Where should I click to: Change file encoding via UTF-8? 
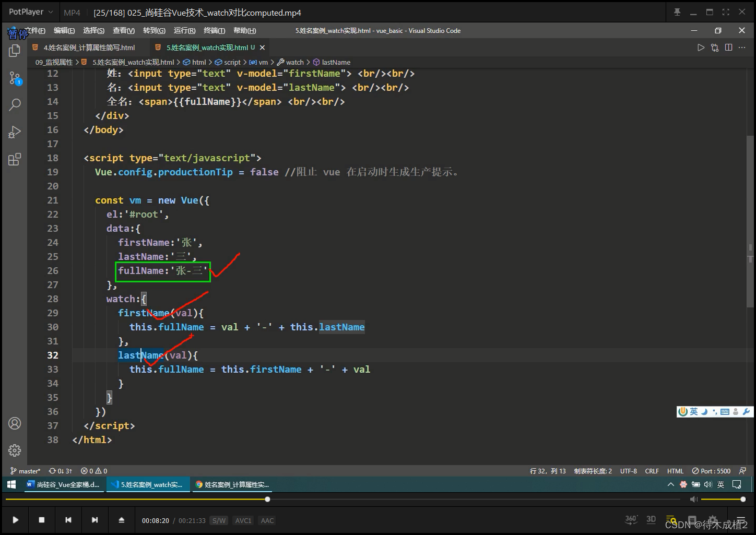[629, 471]
